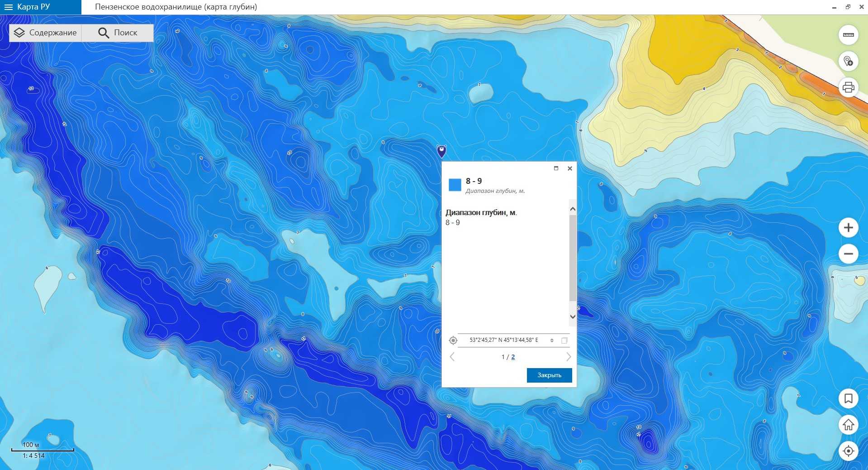Click the dark pin marker on the map
868x470 pixels.
coord(441,150)
